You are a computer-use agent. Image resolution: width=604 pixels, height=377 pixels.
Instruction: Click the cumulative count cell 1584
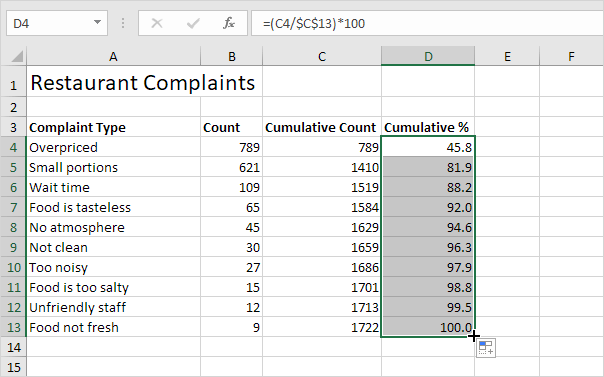(322, 207)
